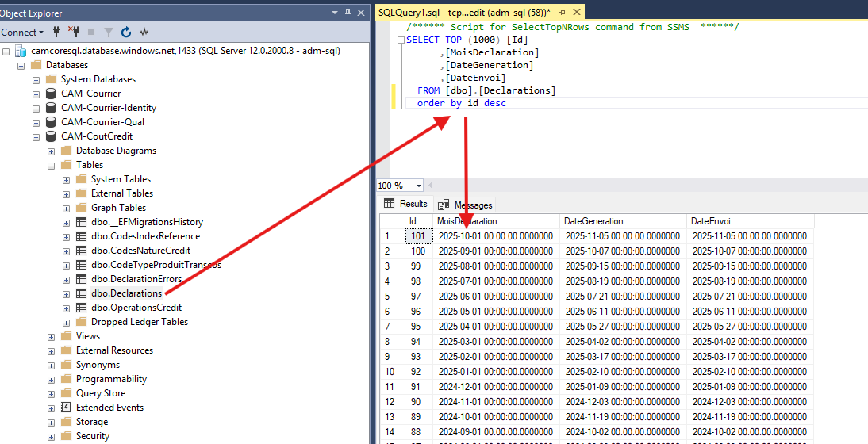Collapse the CAM-CoutCredit database node
The width and height of the screenshot is (868, 444).
tap(36, 136)
